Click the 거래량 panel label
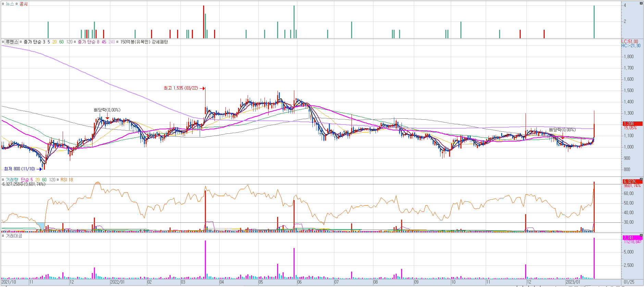The image size is (644, 287). (12, 180)
